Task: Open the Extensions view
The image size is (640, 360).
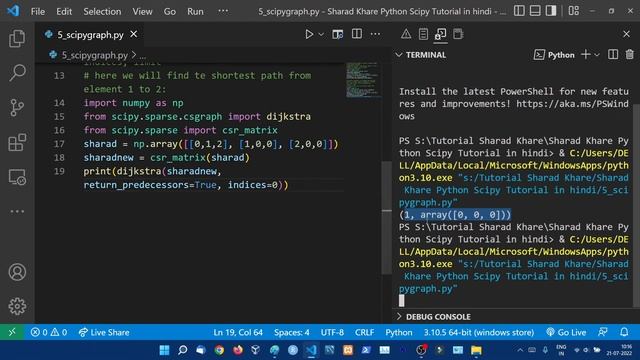Action: [x=17, y=142]
